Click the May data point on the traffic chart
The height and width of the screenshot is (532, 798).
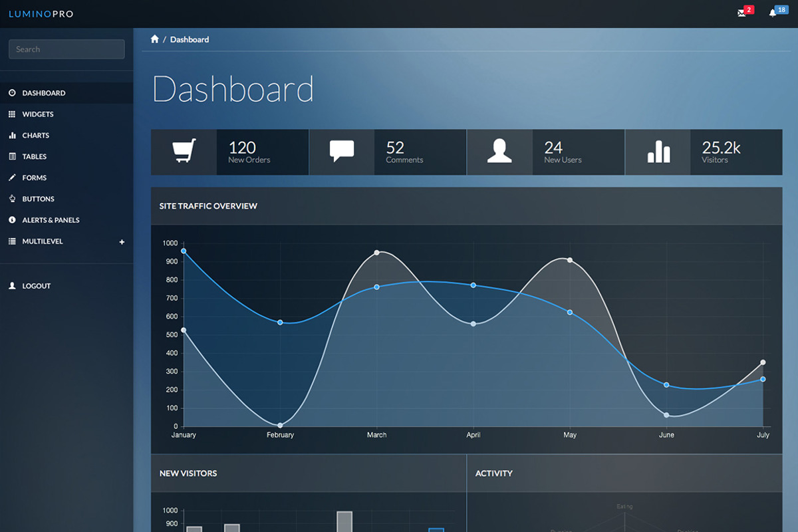(569, 311)
